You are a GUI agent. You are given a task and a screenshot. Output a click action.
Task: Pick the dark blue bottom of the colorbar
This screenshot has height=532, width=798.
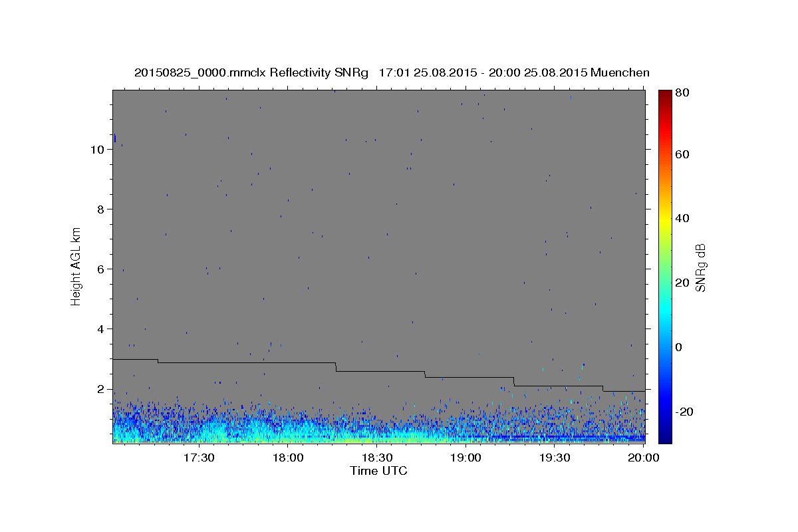point(664,436)
